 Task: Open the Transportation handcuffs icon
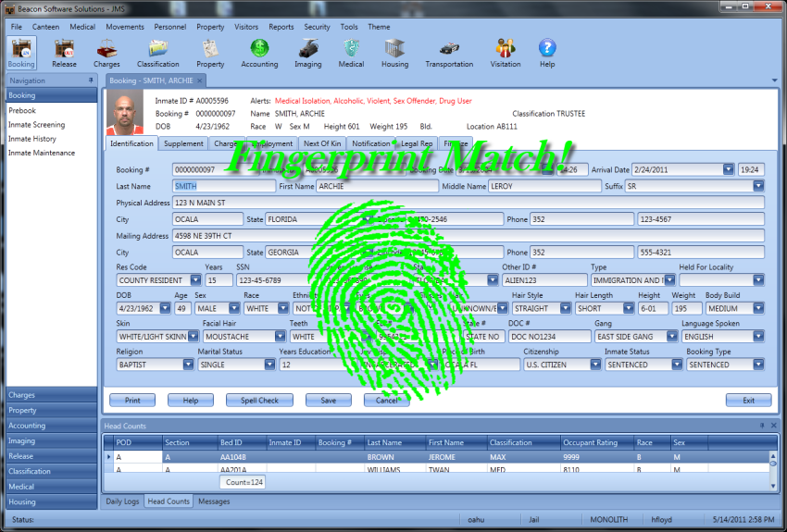coord(449,52)
